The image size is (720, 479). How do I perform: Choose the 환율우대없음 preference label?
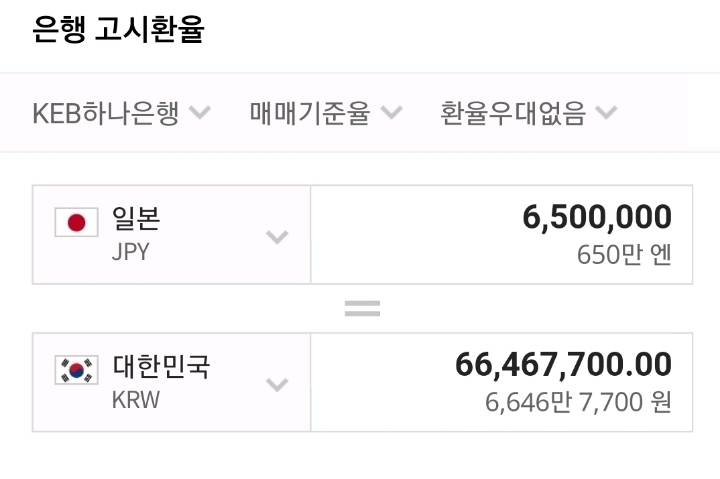pyautogui.click(x=513, y=113)
